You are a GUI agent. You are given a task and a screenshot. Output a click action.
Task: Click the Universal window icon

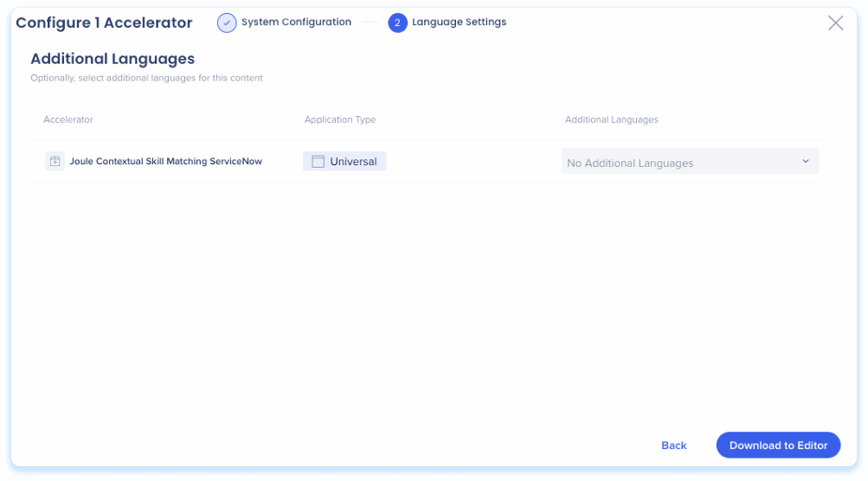click(318, 161)
